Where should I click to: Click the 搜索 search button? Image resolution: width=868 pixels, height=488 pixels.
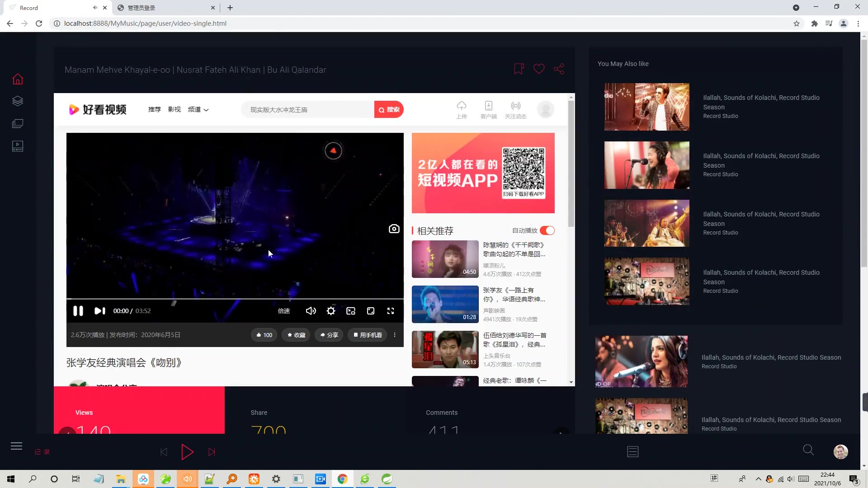pos(389,109)
